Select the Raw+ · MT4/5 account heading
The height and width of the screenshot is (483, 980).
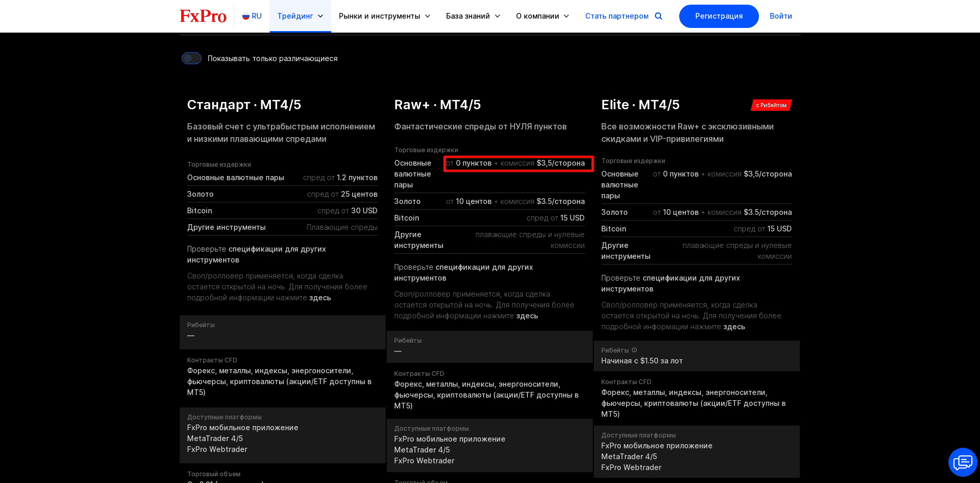(437, 105)
